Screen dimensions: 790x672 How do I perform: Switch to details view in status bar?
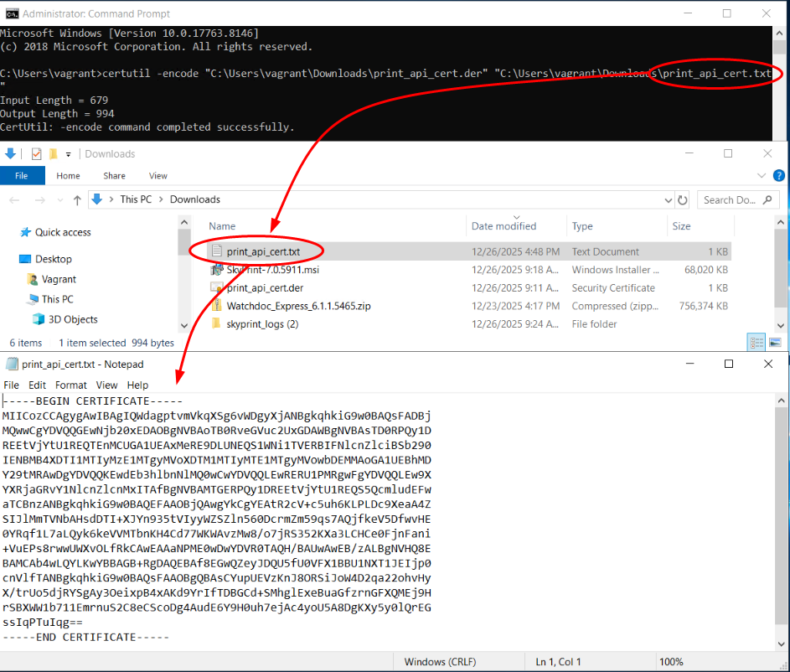pos(756,342)
